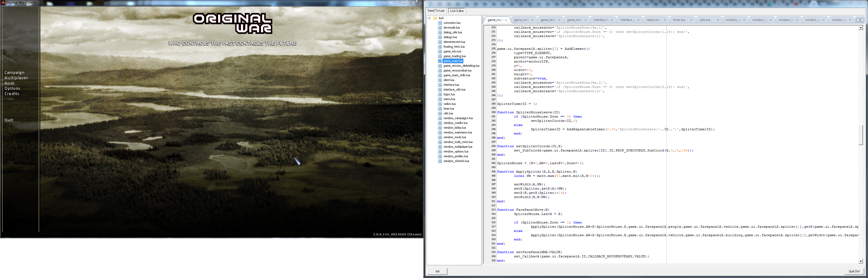Select utils.lua in file tree
This screenshot has height=278, width=868.
coord(448,113)
